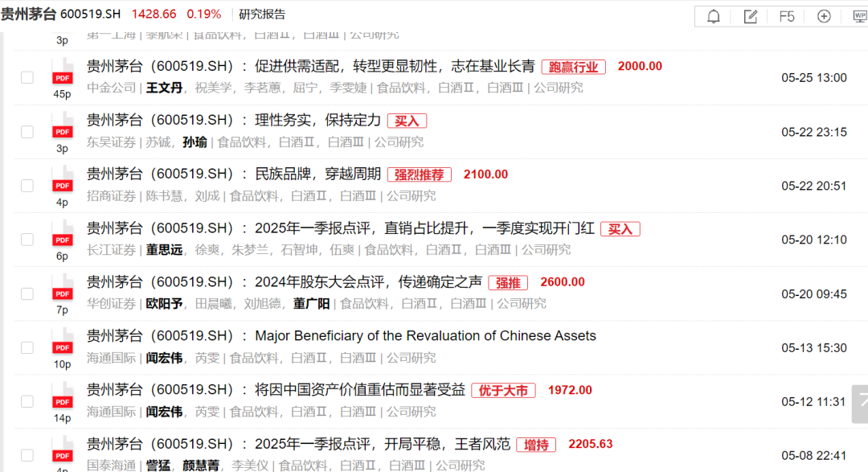Click the date 05-13 15:30

point(813,348)
